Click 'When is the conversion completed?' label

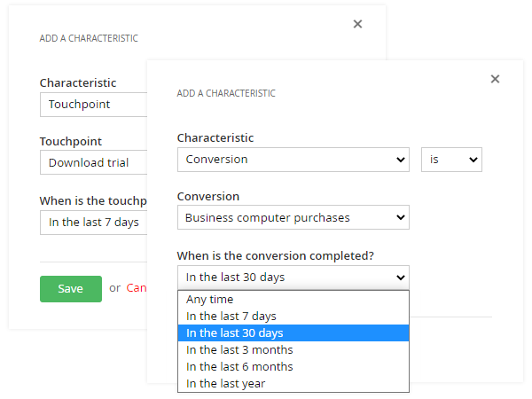click(x=275, y=256)
